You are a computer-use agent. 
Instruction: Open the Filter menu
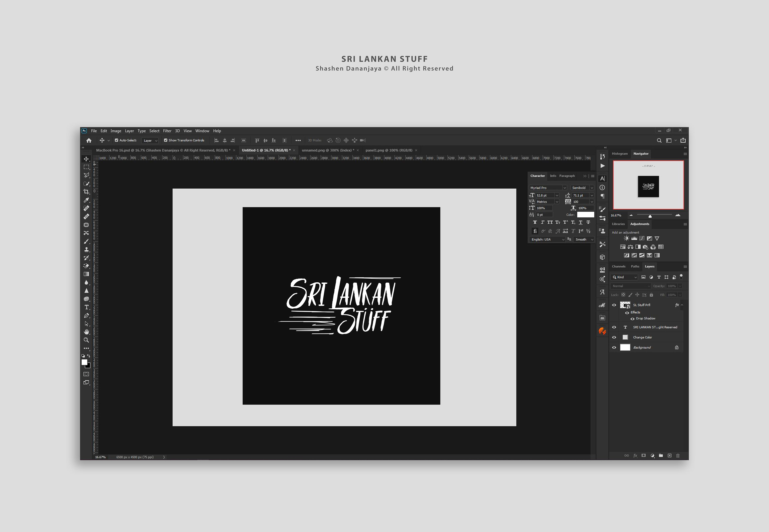click(167, 131)
